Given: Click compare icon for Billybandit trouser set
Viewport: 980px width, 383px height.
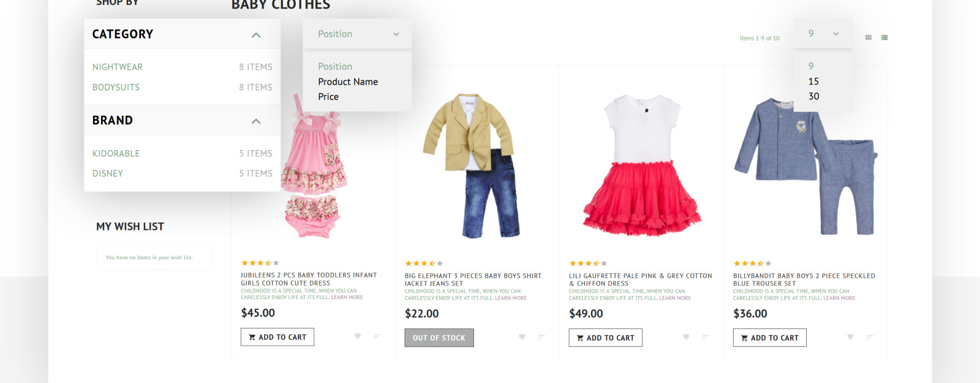Looking at the screenshot, I should 870,336.
